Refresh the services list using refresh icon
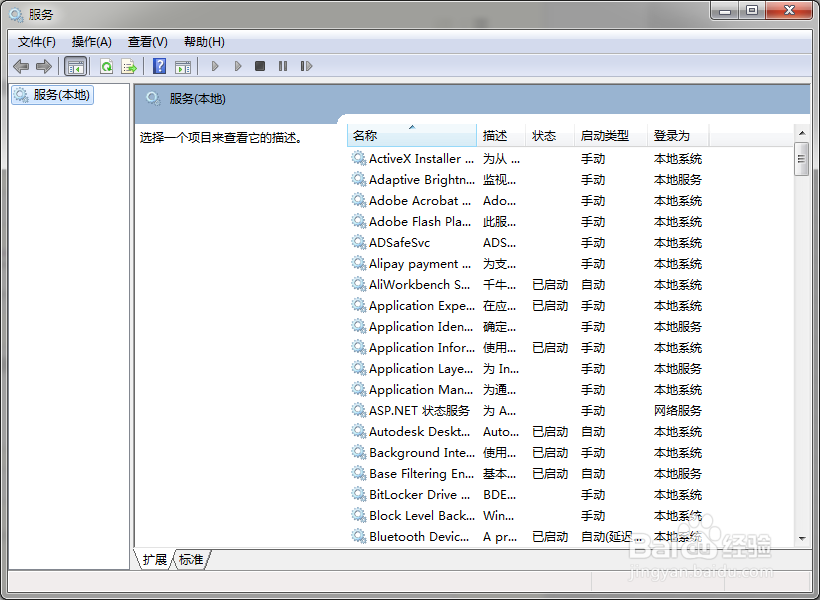The image size is (820, 600). 107,66
